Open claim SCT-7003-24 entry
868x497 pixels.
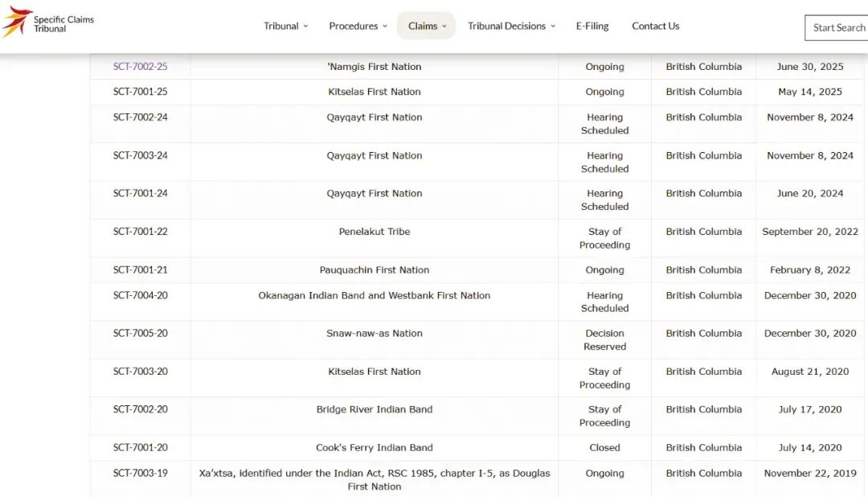coord(141,156)
